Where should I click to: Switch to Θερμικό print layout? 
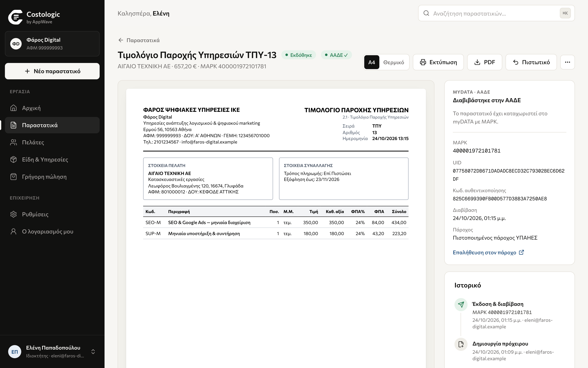pyautogui.click(x=394, y=62)
